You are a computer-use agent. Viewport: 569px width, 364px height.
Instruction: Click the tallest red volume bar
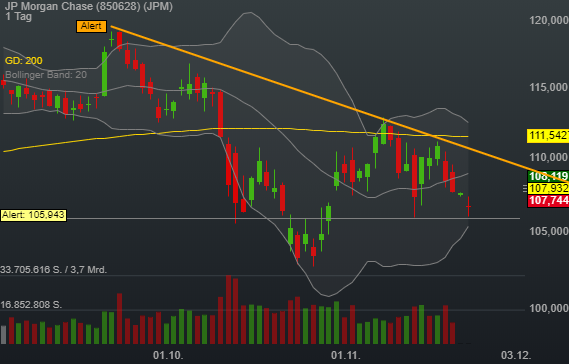228,310
